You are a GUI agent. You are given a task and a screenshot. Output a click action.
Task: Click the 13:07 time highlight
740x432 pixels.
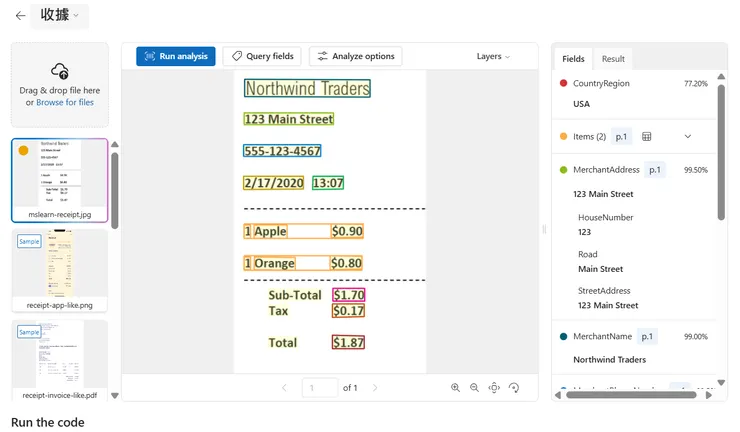point(328,183)
